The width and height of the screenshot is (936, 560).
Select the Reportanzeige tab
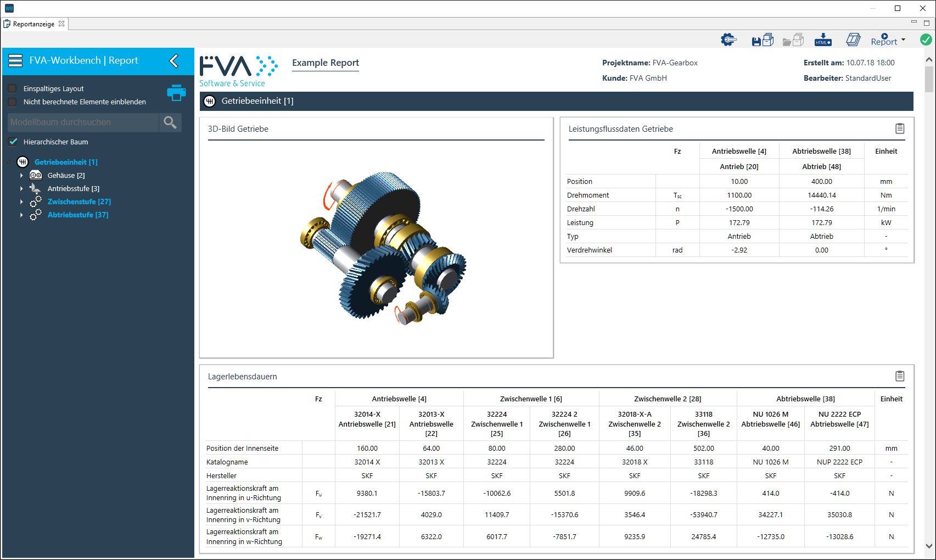(x=33, y=24)
